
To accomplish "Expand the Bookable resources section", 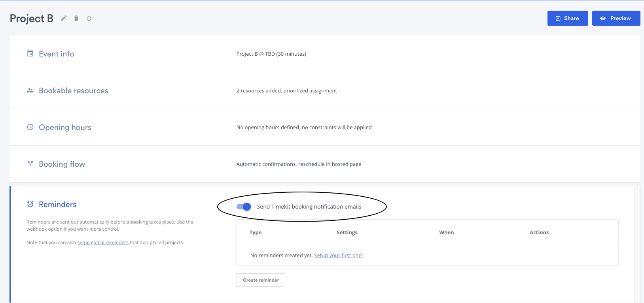I will click(x=325, y=90).
